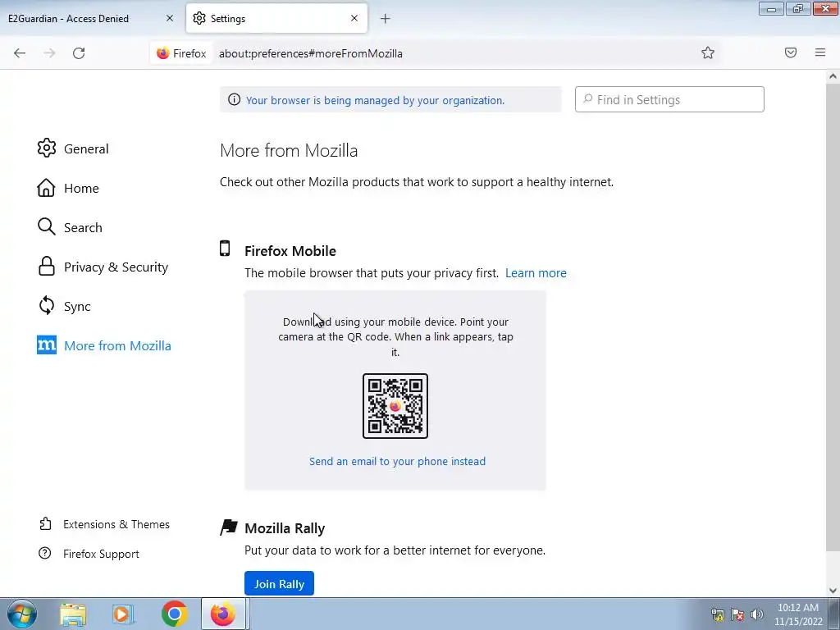Go back with the back arrow
This screenshot has height=630, width=840.
(20, 53)
